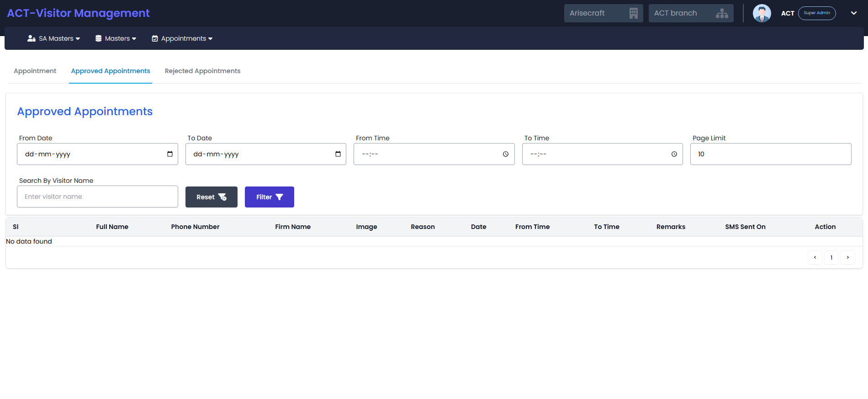Click the Image column header
The height and width of the screenshot is (399, 868).
(x=366, y=227)
